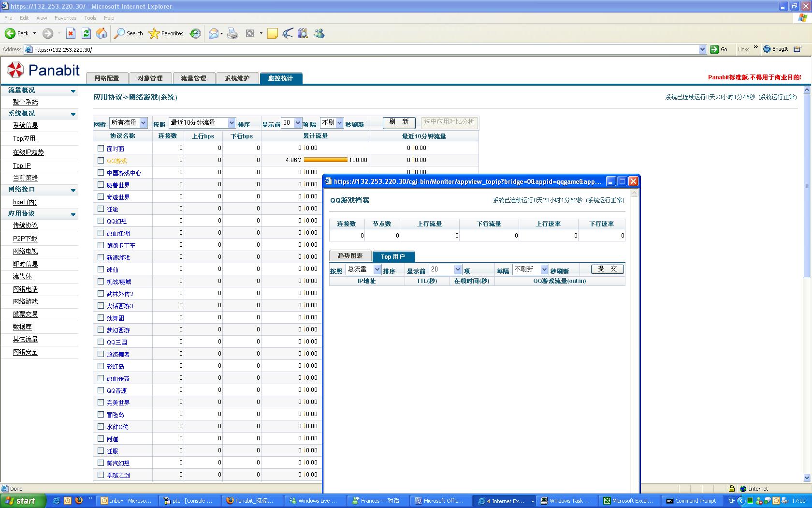The height and width of the screenshot is (508, 812).
Task: Click the 刷新 refresh button
Action: [x=399, y=122]
